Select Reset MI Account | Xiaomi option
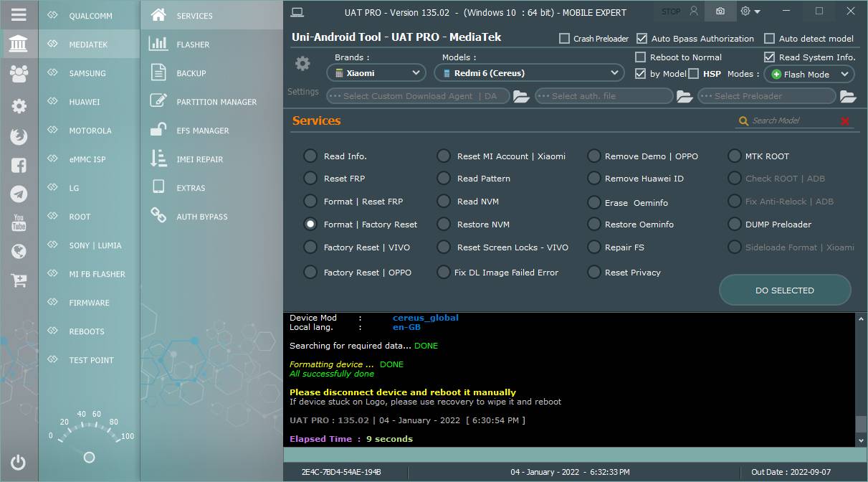The image size is (868, 482). (x=444, y=156)
